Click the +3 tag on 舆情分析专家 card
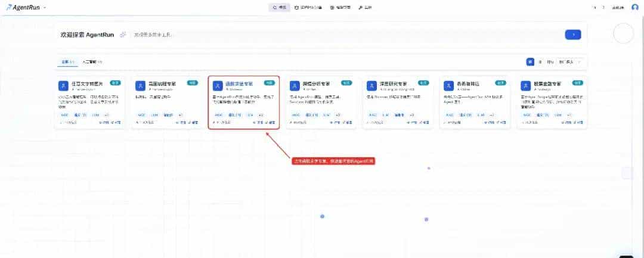Viewport: 644px width, 258px height. point(338,115)
